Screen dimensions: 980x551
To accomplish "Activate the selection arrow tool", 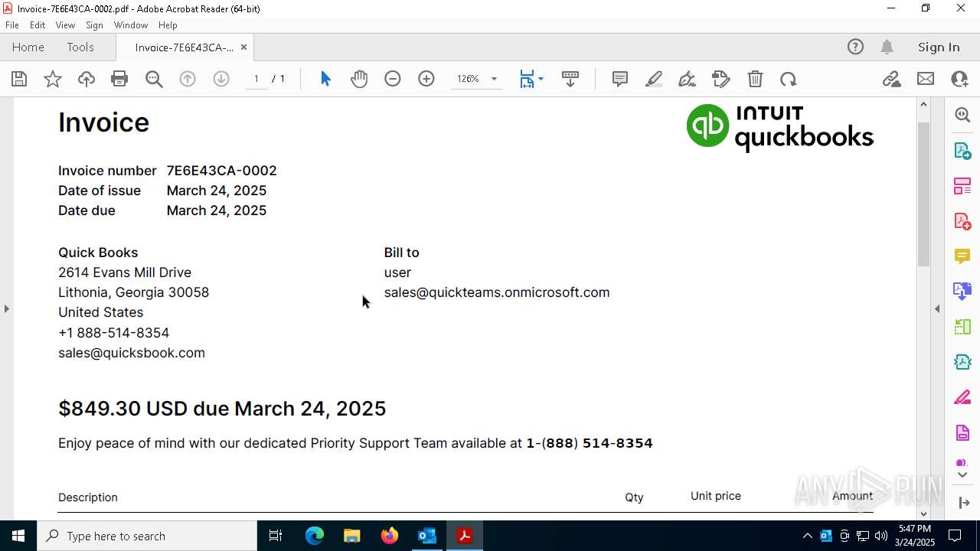I will (325, 79).
